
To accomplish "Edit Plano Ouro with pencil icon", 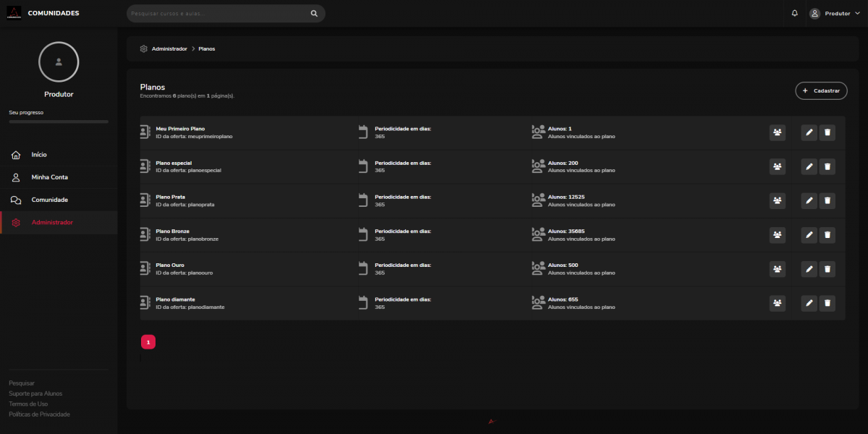I will (809, 269).
